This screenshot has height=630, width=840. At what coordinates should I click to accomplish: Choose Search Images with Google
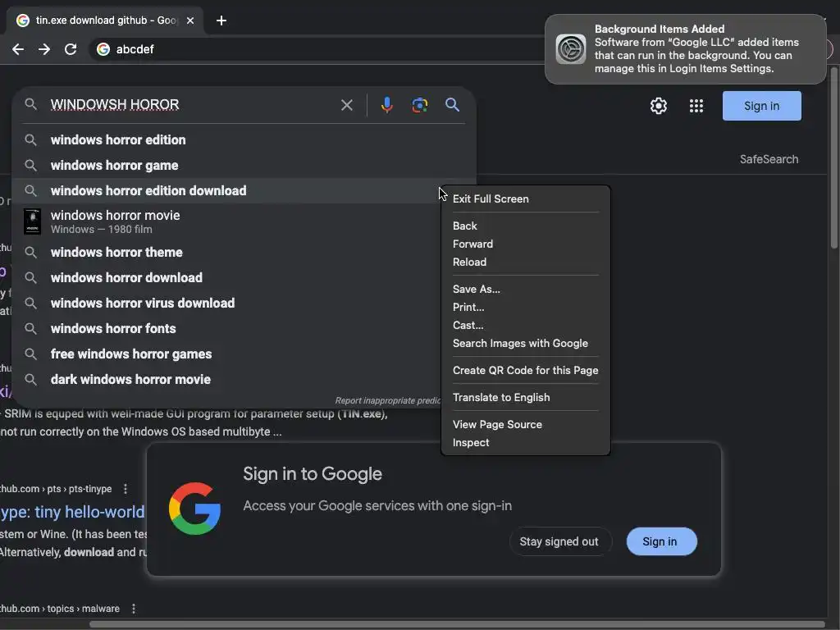526,344
